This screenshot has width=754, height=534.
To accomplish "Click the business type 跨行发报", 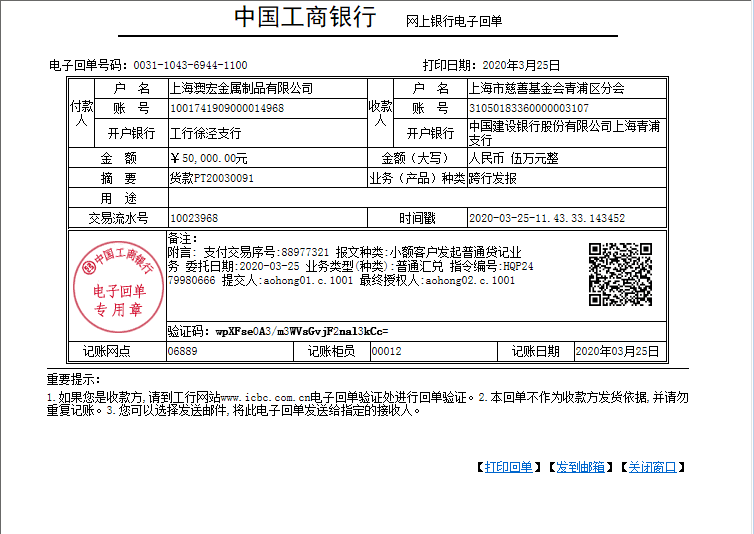I will pos(493,178).
